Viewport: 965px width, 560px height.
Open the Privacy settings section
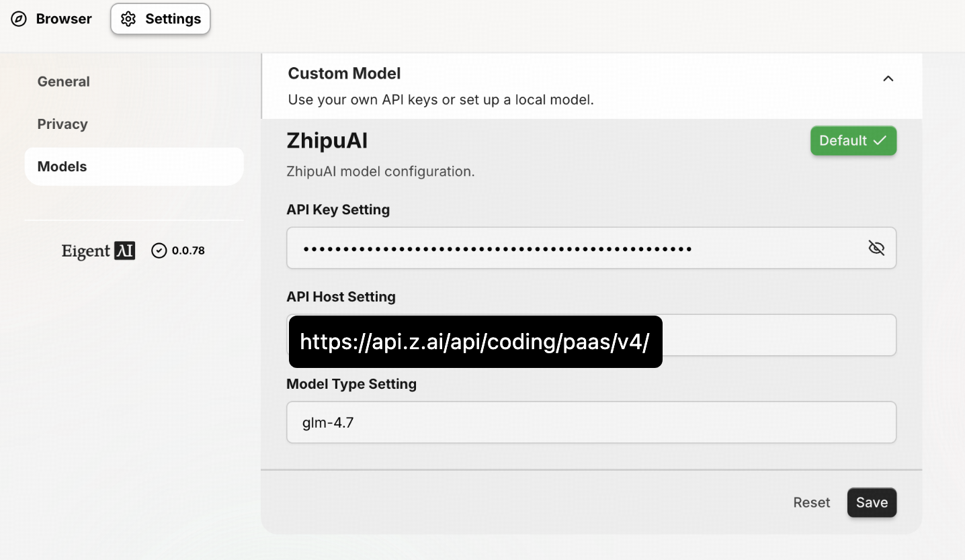pos(62,124)
